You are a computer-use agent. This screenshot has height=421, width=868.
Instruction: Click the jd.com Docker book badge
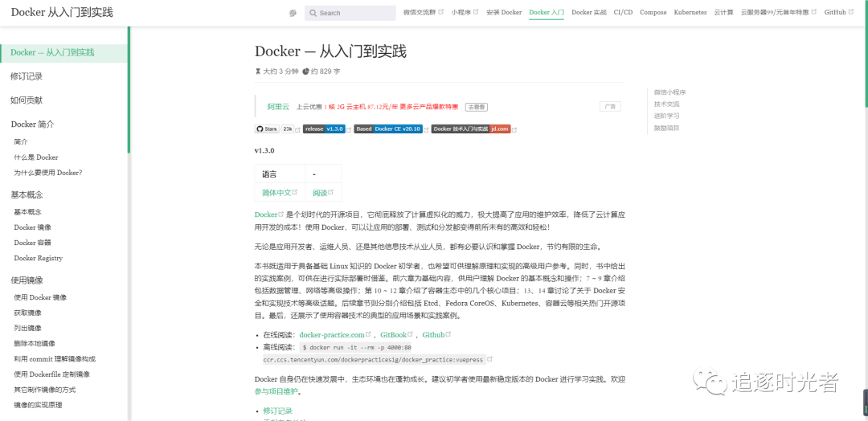pos(470,129)
